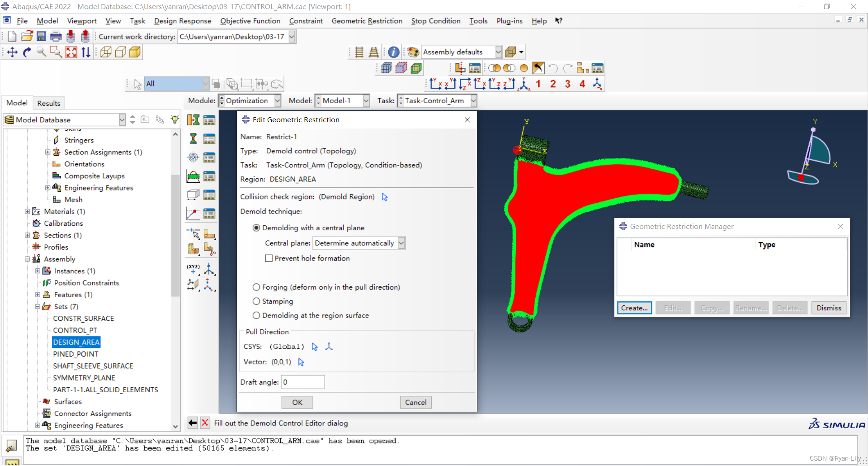The height and width of the screenshot is (466, 868).
Task: Apply custom view 2
Action: coord(553,84)
